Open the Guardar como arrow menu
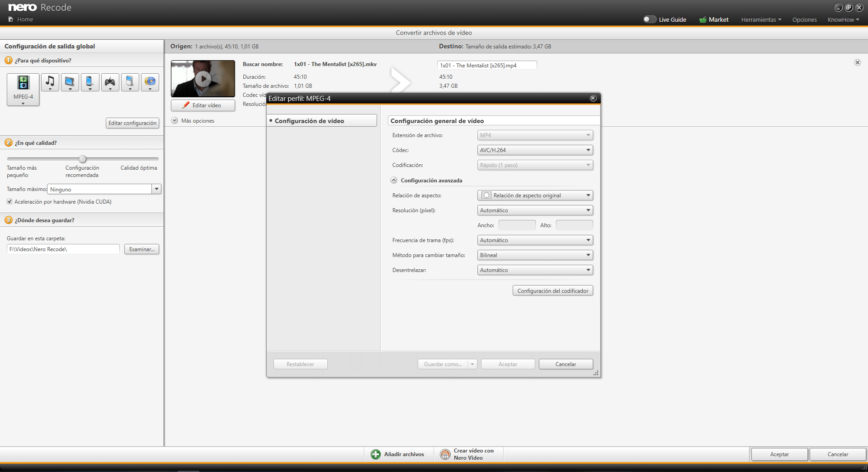The height and width of the screenshot is (472, 868). tap(472, 364)
